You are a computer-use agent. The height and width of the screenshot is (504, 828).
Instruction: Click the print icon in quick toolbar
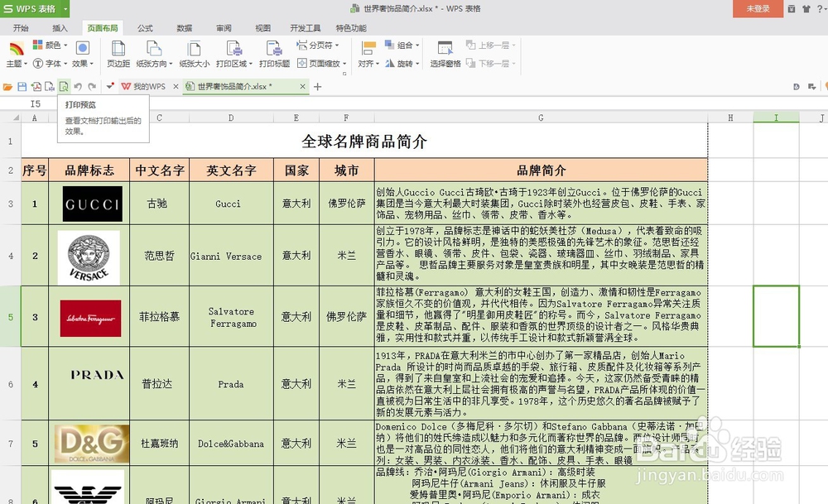[50, 87]
